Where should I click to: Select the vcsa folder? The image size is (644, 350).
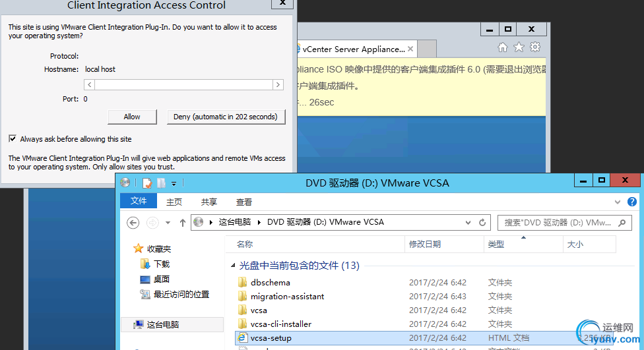point(259,310)
